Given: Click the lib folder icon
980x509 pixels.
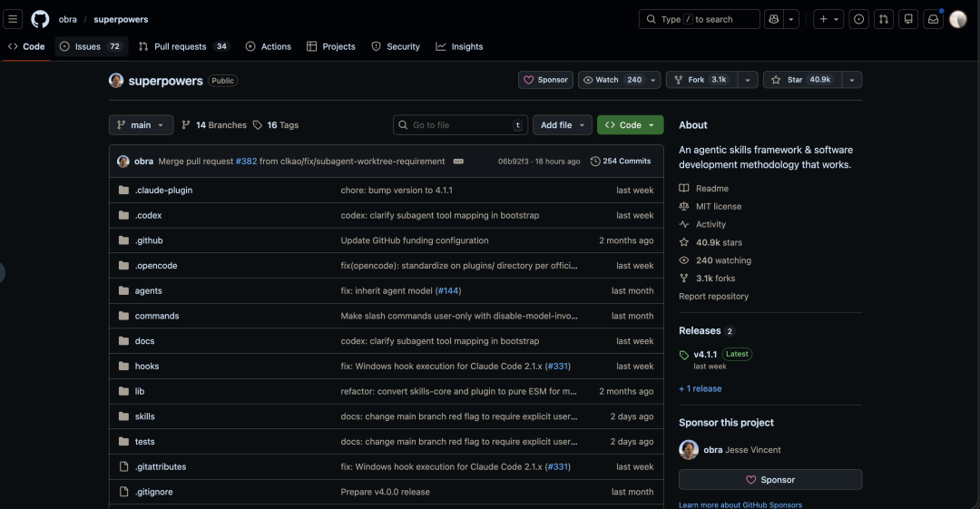Looking at the screenshot, I should (x=123, y=391).
